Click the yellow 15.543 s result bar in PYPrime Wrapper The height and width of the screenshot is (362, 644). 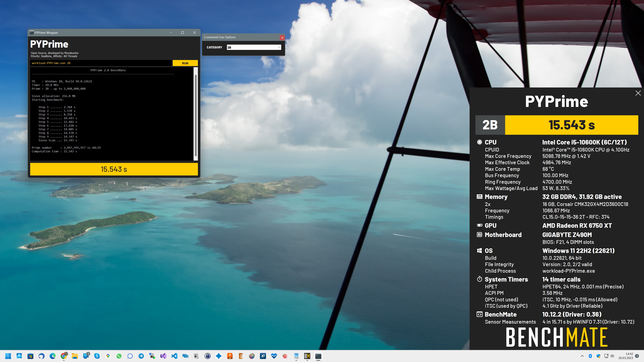click(114, 169)
